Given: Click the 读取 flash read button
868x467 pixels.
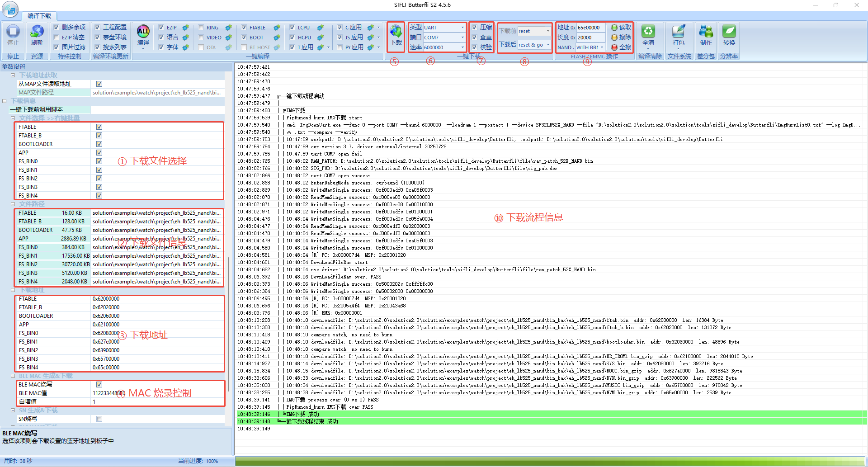Looking at the screenshot, I should tap(621, 28).
